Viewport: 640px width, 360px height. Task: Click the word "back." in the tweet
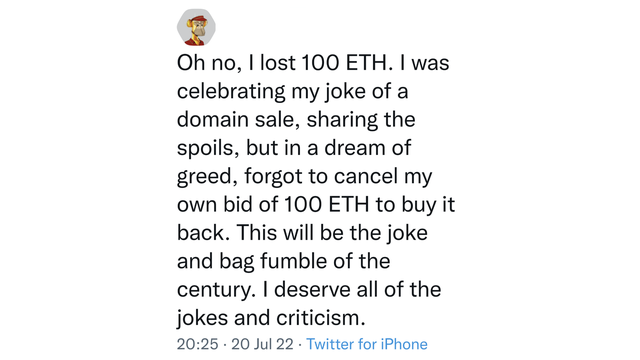coord(207,233)
